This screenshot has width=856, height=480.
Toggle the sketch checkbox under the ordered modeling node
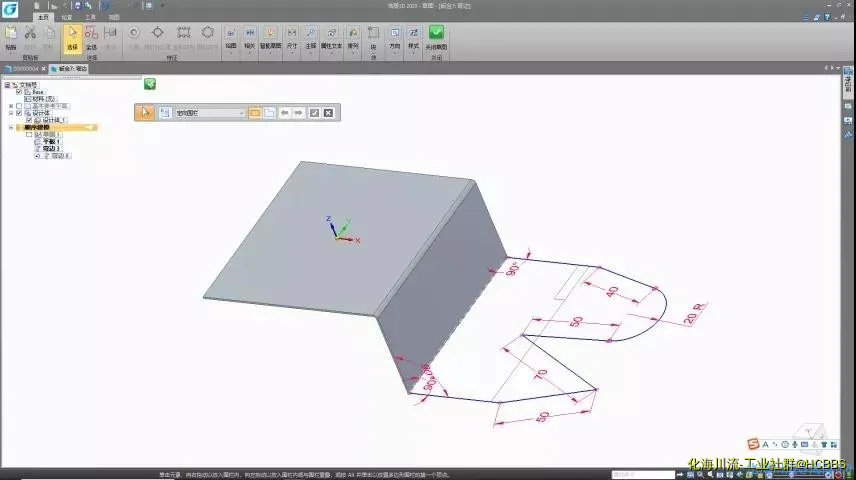pos(29,134)
